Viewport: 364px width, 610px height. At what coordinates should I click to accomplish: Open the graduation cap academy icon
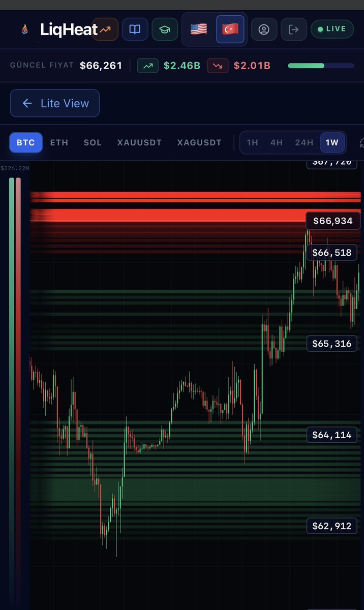[x=164, y=29]
